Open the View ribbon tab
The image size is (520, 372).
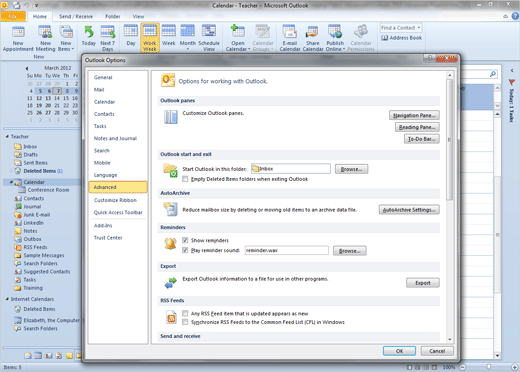[138, 16]
